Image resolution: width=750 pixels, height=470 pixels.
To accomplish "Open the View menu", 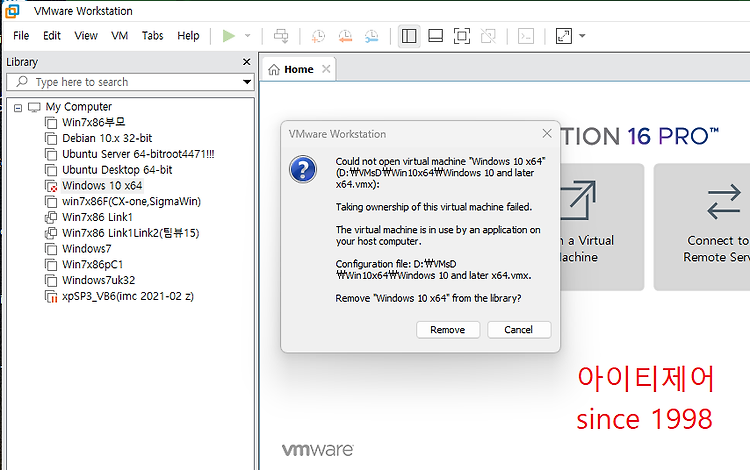I will click(x=86, y=36).
